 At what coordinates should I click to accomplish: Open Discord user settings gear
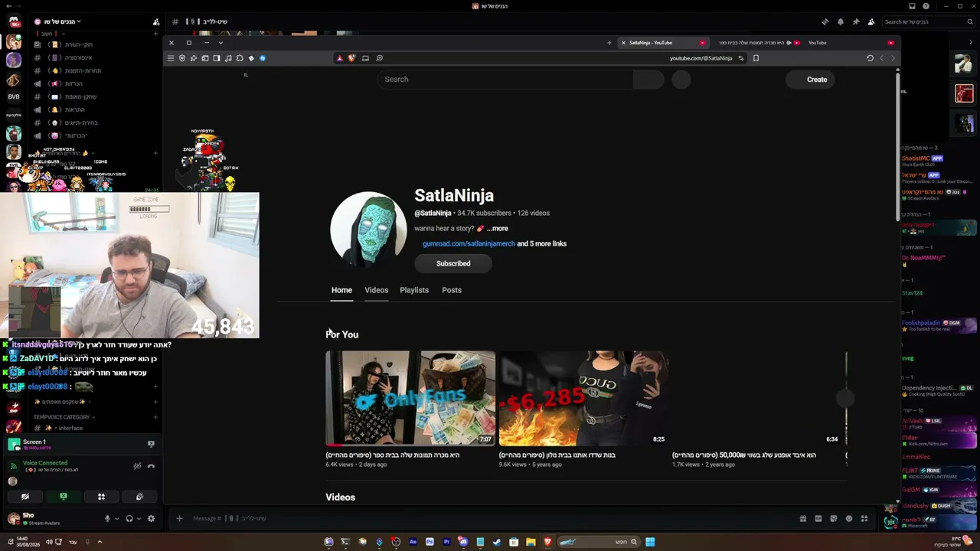(151, 519)
